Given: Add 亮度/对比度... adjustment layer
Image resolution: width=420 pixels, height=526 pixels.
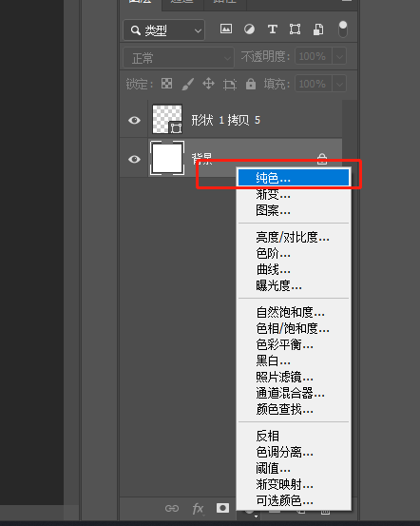Looking at the screenshot, I should [294, 237].
